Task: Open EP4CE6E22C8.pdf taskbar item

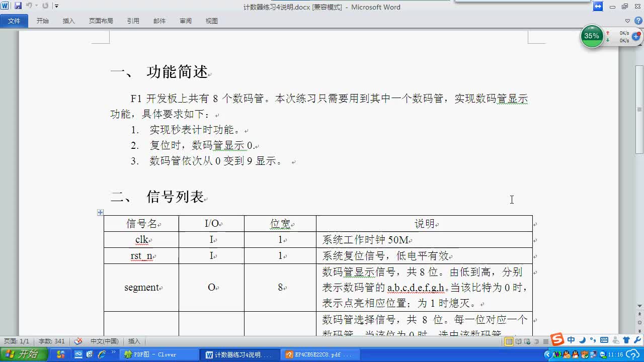Action: pos(319,354)
